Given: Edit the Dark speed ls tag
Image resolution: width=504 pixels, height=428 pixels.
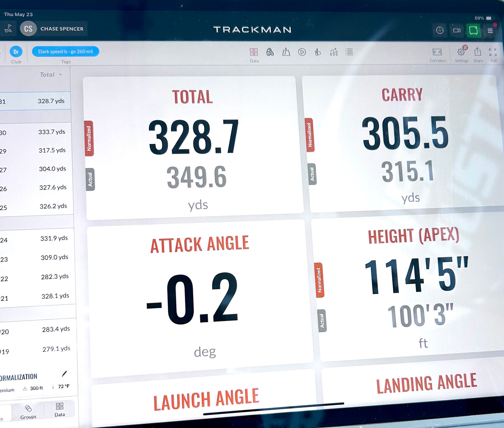Looking at the screenshot, I should point(66,52).
